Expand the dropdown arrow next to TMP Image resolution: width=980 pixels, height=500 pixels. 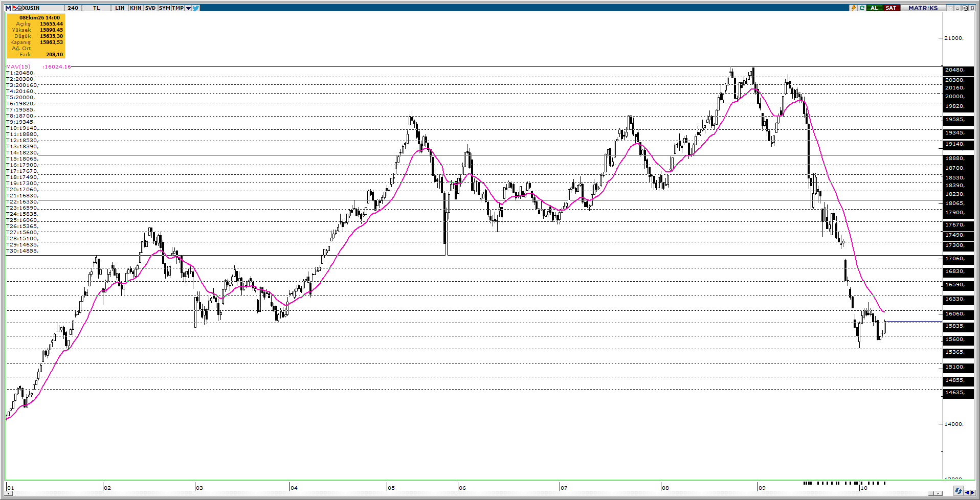188,8
